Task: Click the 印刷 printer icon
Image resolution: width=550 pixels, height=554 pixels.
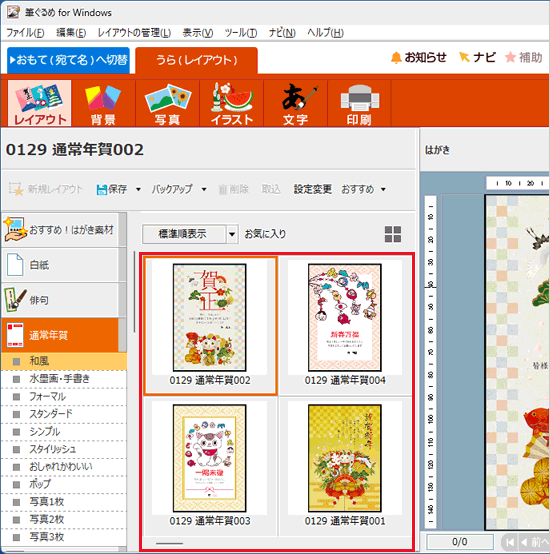Action: (359, 103)
